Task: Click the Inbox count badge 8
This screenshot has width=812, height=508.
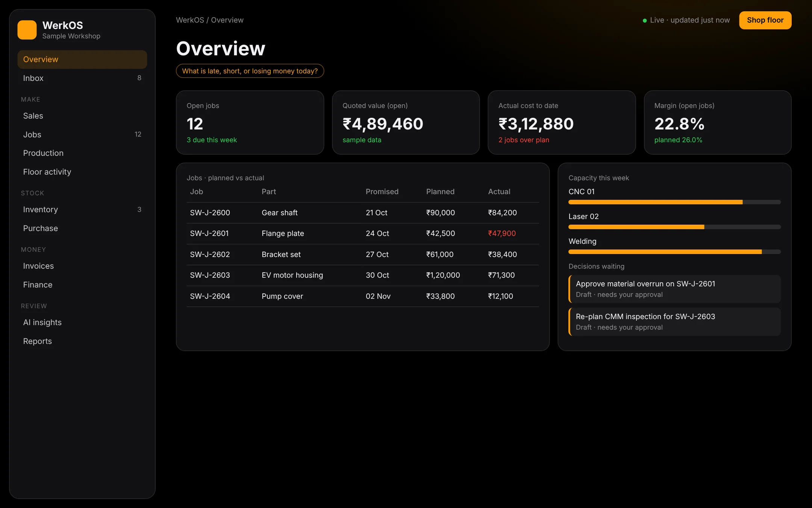Action: (x=139, y=78)
